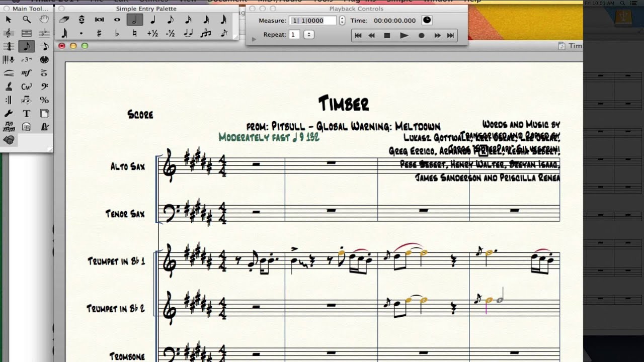Toggle the natural accidental
Image resolution: width=644 pixels, height=362 pixels.
click(x=134, y=34)
